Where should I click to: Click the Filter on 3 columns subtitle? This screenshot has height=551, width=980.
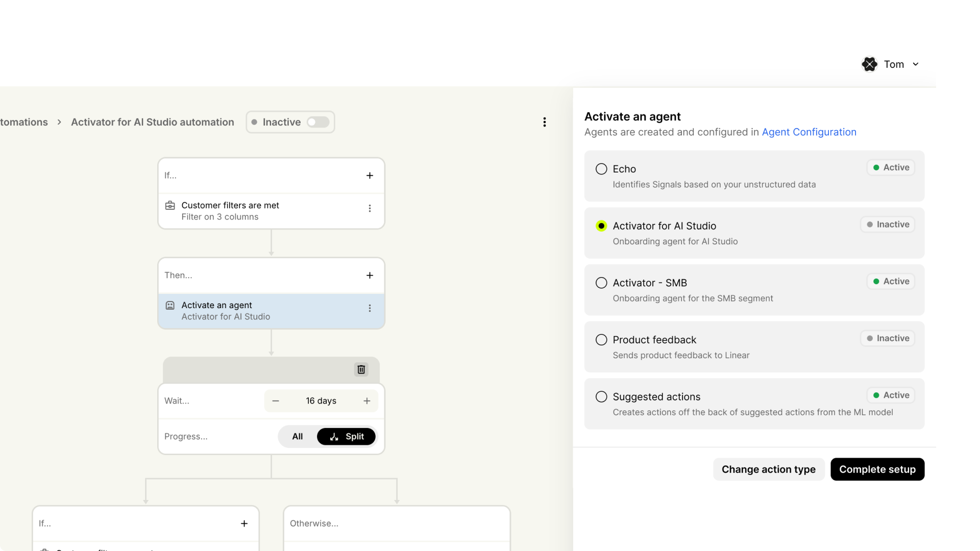tap(219, 217)
